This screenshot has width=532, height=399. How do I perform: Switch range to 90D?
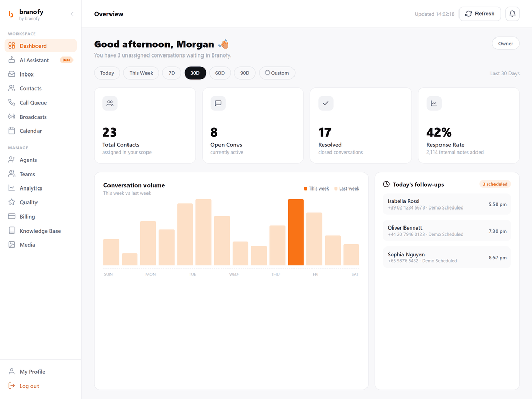(245, 73)
